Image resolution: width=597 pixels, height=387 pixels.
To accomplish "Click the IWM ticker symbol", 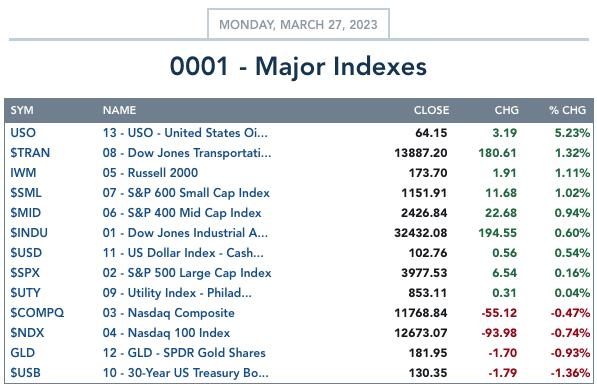I will [23, 173].
